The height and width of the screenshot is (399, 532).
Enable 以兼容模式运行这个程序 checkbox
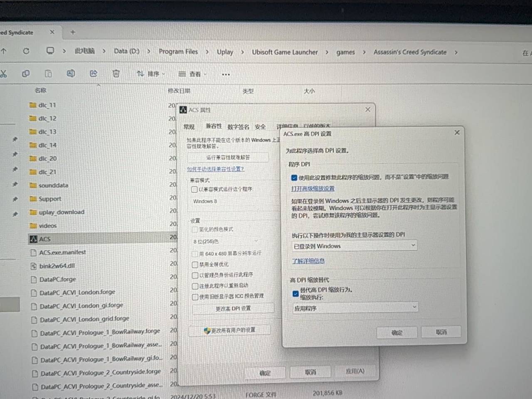coord(194,190)
